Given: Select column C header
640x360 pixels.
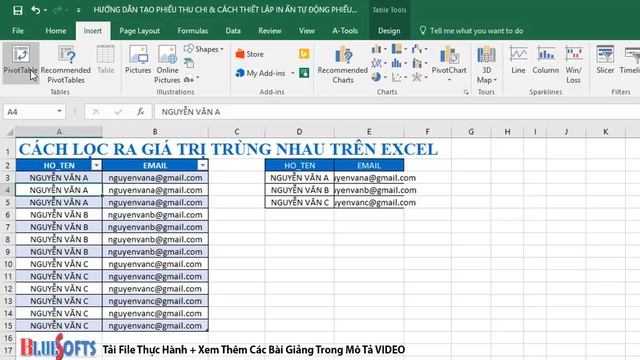Looking at the screenshot, I should [237, 132].
